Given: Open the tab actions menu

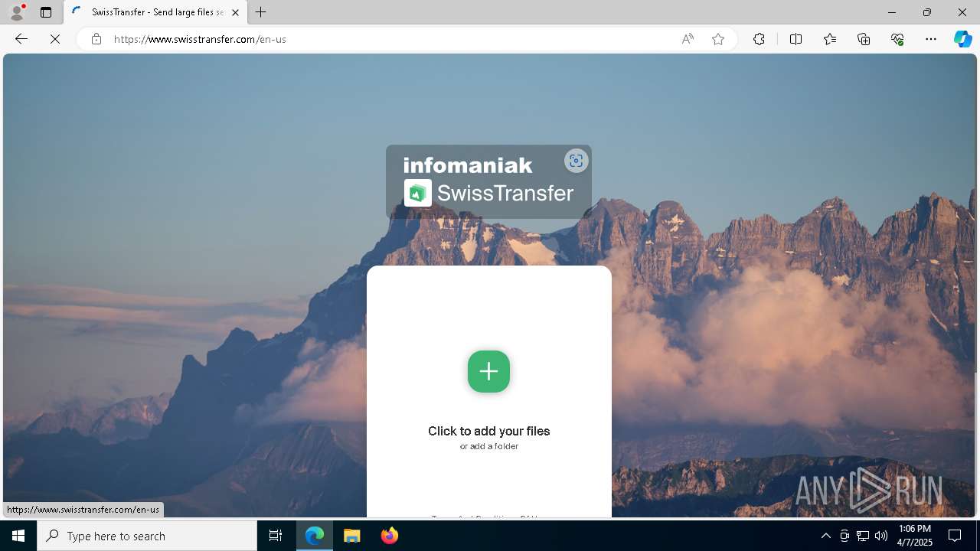Looking at the screenshot, I should point(46,12).
